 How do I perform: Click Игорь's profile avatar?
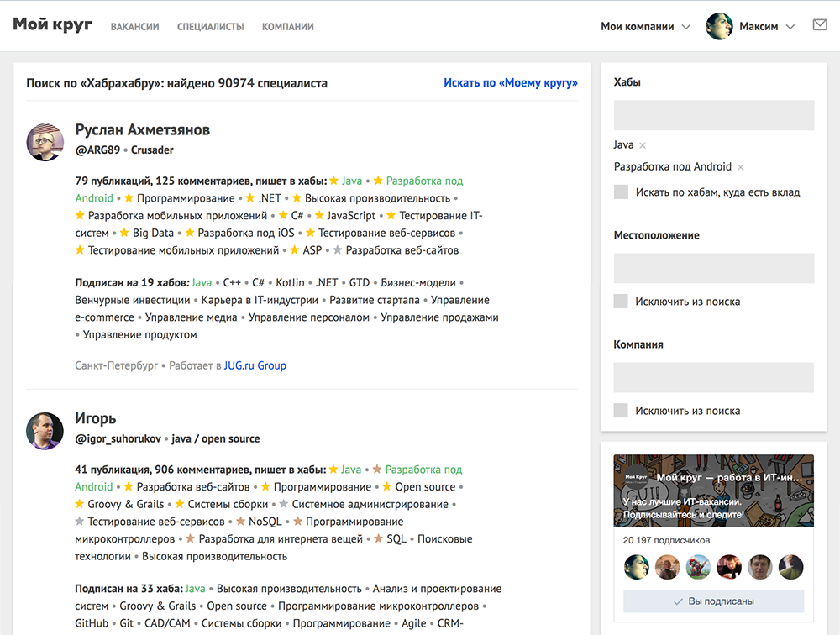tap(45, 431)
